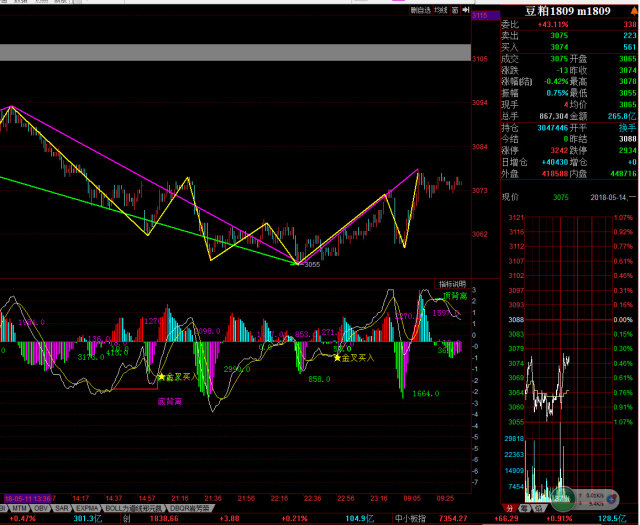Open the 指标说明 indicator description
The image size is (640, 525).
[452, 285]
